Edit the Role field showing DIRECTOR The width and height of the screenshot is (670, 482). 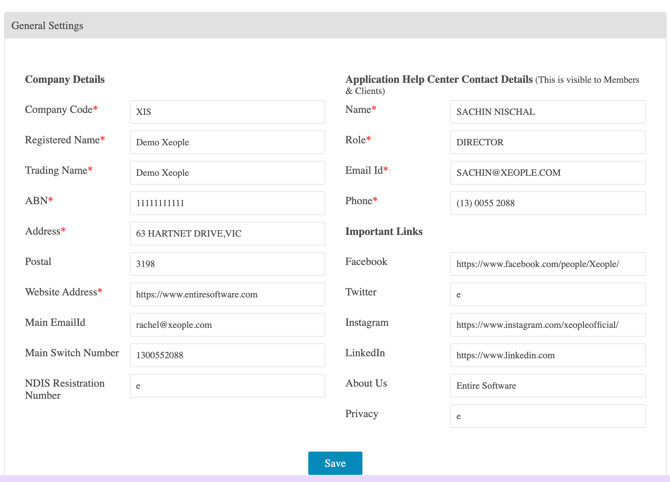click(x=547, y=142)
